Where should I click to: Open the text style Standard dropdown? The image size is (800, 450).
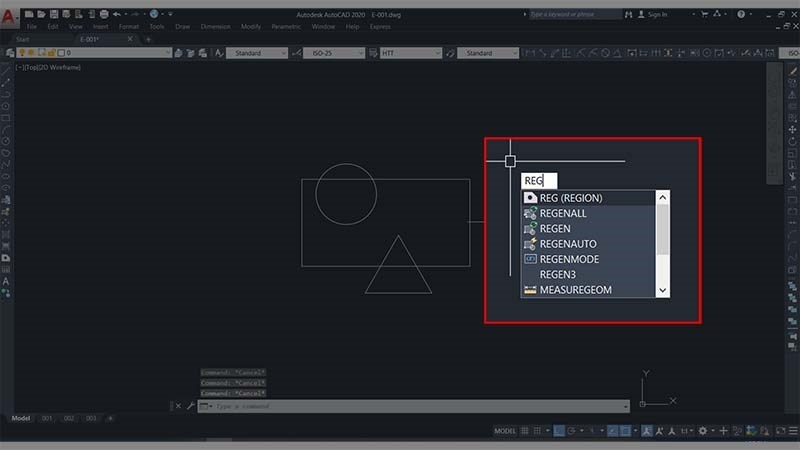tap(257, 53)
